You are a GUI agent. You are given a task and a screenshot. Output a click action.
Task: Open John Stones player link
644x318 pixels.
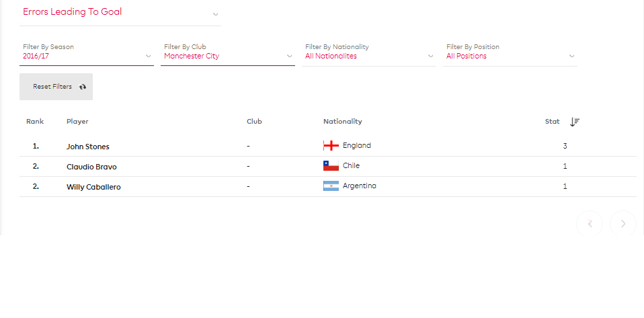88,147
